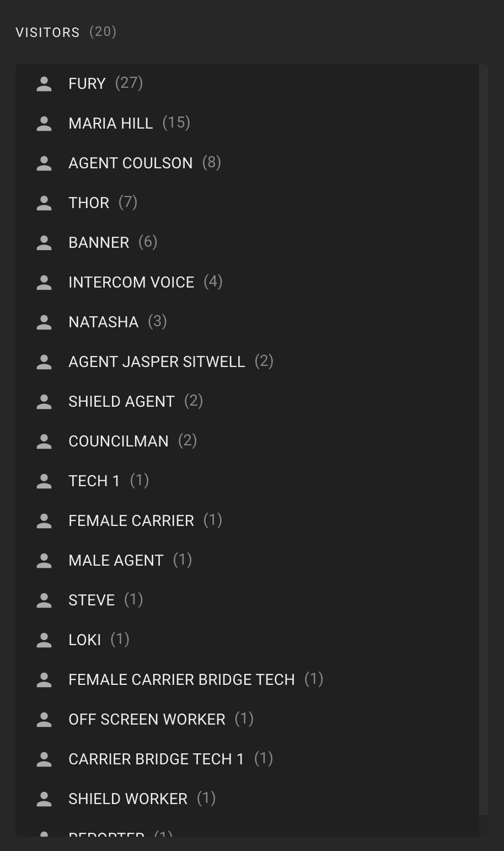Open the OFF SCREEN WORKER entry

point(247,720)
